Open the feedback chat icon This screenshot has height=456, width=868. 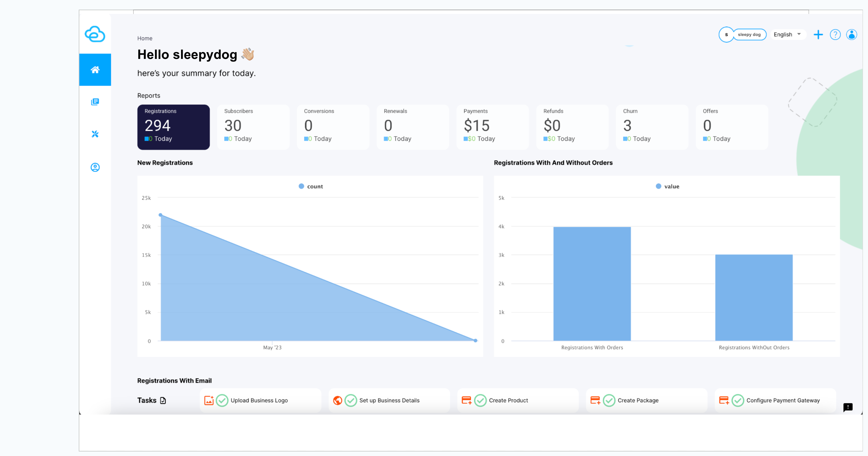(x=848, y=407)
